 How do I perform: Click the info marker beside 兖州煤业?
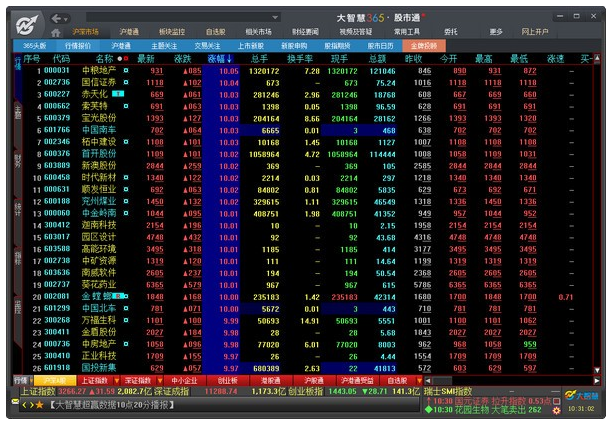(126, 201)
